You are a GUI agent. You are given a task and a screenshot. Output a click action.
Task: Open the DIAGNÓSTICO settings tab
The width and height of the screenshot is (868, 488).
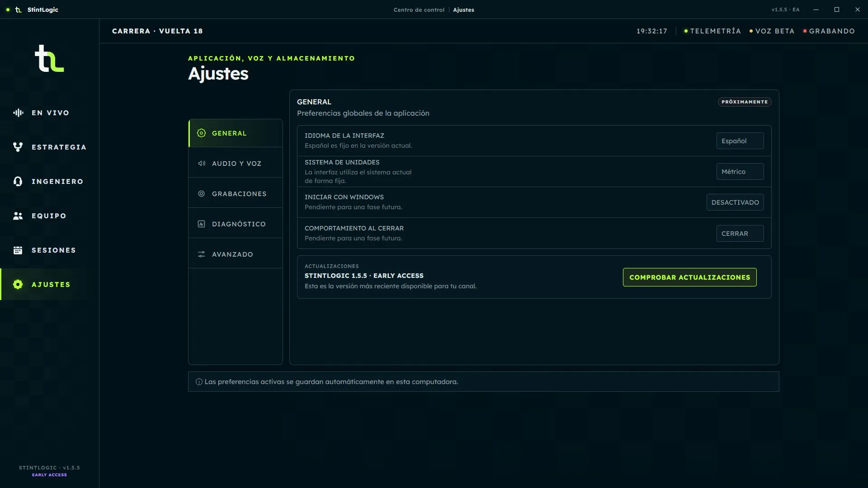click(x=236, y=224)
